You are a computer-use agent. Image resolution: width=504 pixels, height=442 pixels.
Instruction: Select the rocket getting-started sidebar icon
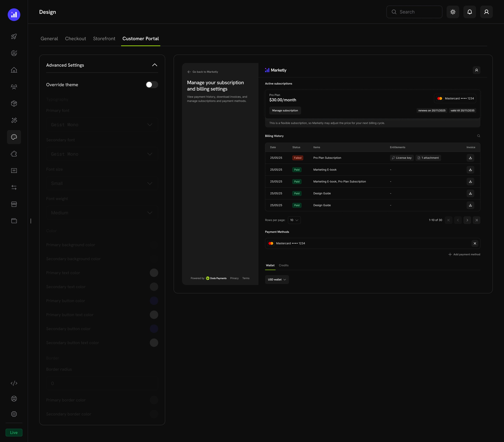[14, 37]
